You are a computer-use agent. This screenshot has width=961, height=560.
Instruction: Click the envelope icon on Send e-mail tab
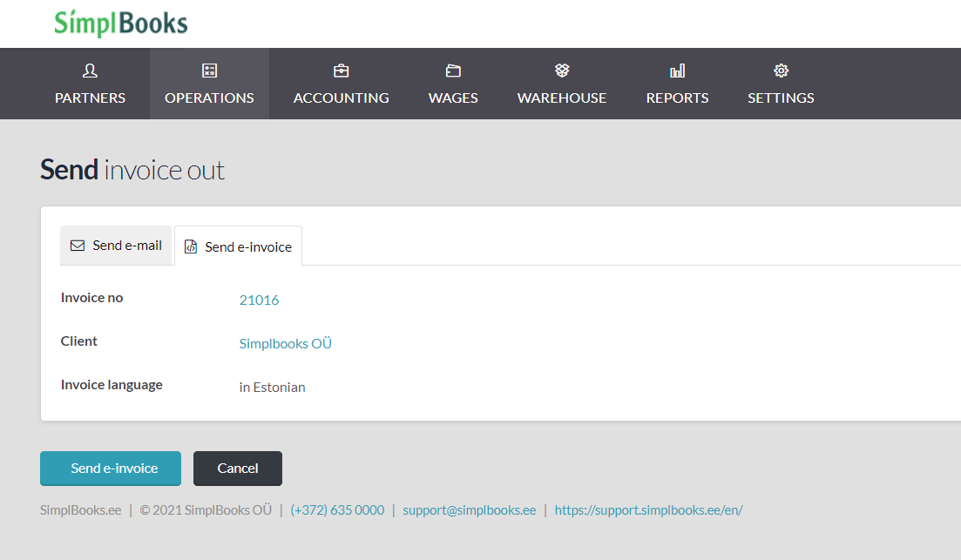pyautogui.click(x=78, y=246)
